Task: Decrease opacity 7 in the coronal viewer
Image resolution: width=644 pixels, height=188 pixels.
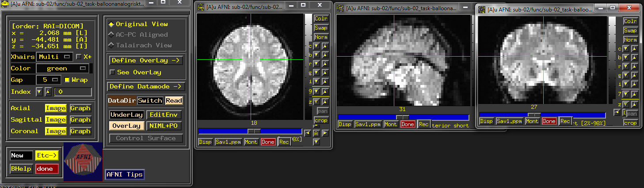Action: (x=626, y=94)
